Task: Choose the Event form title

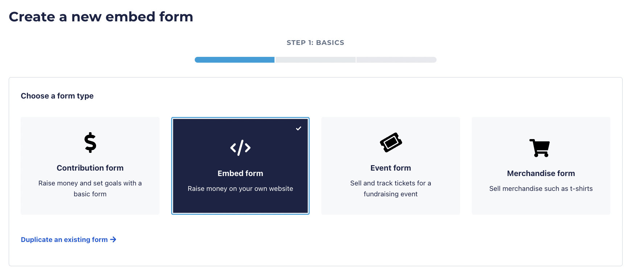Action: coord(391,168)
